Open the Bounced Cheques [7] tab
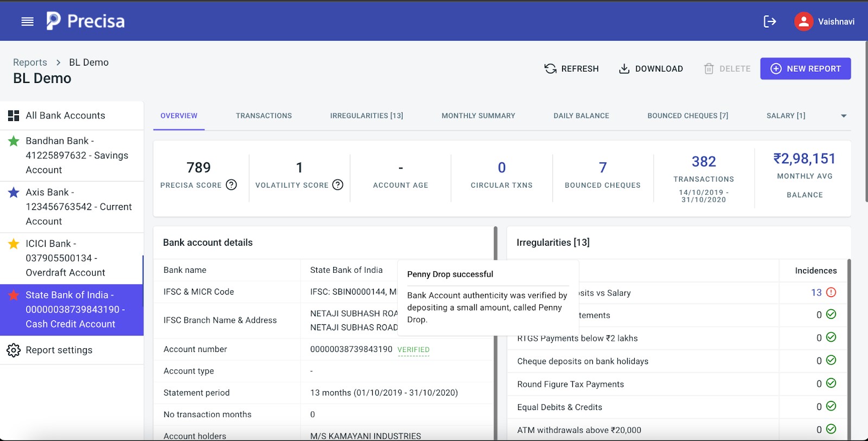The height and width of the screenshot is (441, 868). point(687,116)
